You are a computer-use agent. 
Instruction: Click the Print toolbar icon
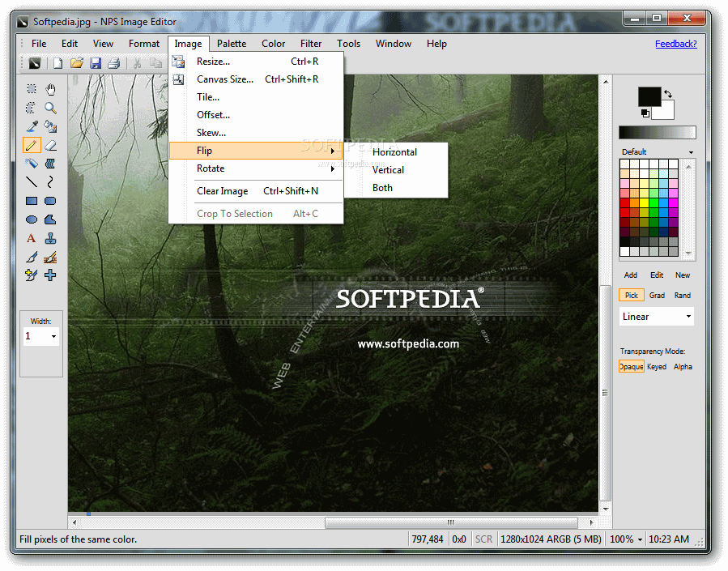114,63
